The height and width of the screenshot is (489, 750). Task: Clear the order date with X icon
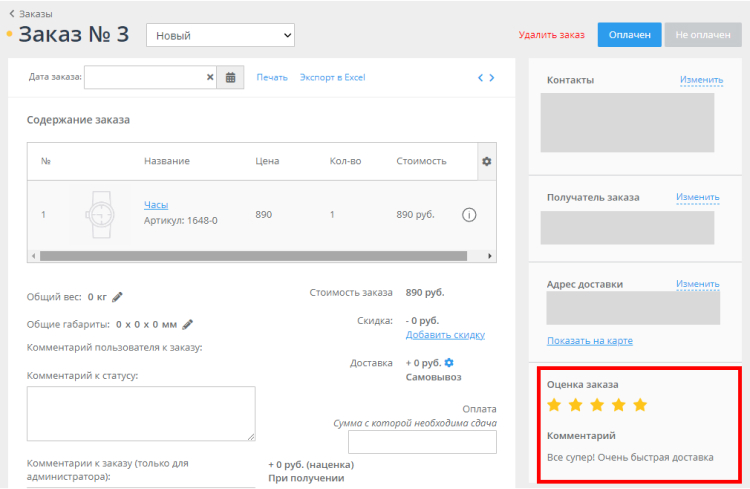click(x=210, y=77)
